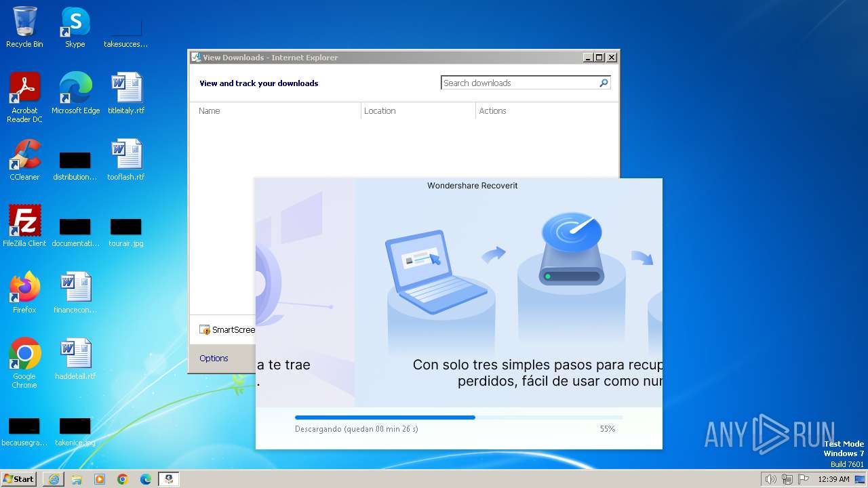Open the haddetail.rtf document icon

[x=75, y=359]
